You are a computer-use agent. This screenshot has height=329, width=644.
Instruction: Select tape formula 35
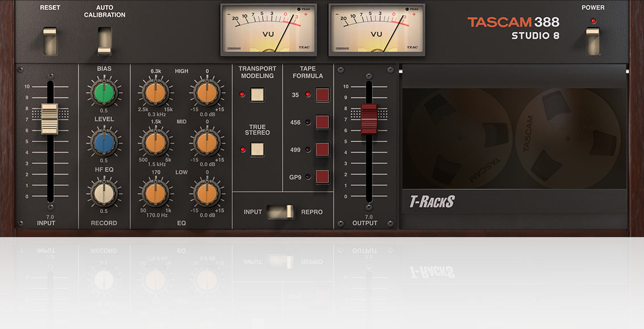coord(323,95)
